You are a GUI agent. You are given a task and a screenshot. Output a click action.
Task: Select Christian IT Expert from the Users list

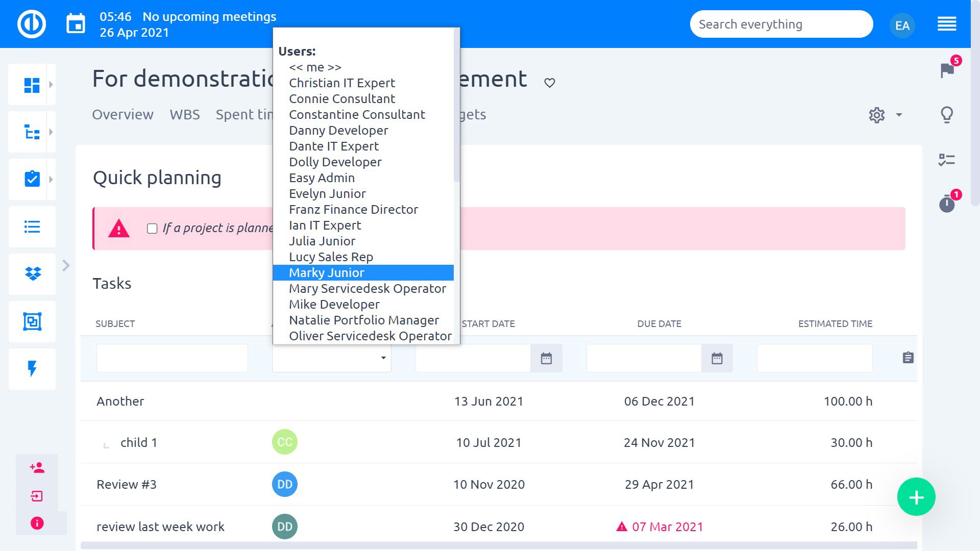[342, 83]
